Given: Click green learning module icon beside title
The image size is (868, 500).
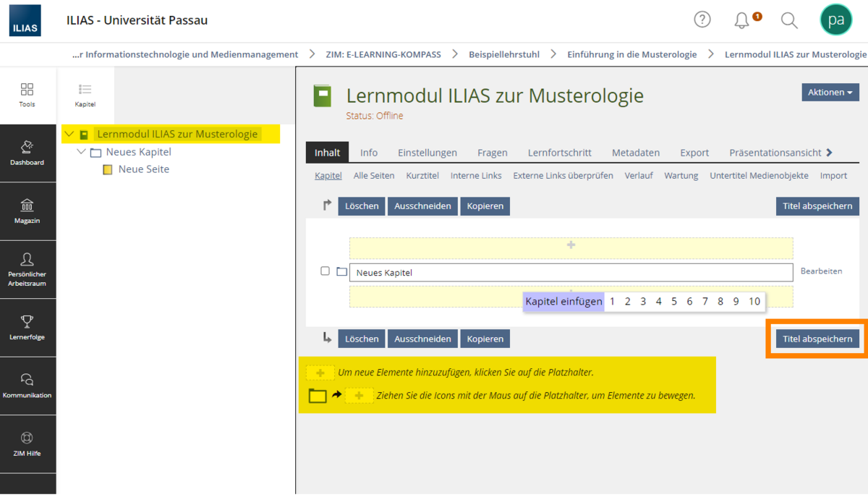Looking at the screenshot, I should pyautogui.click(x=322, y=96).
